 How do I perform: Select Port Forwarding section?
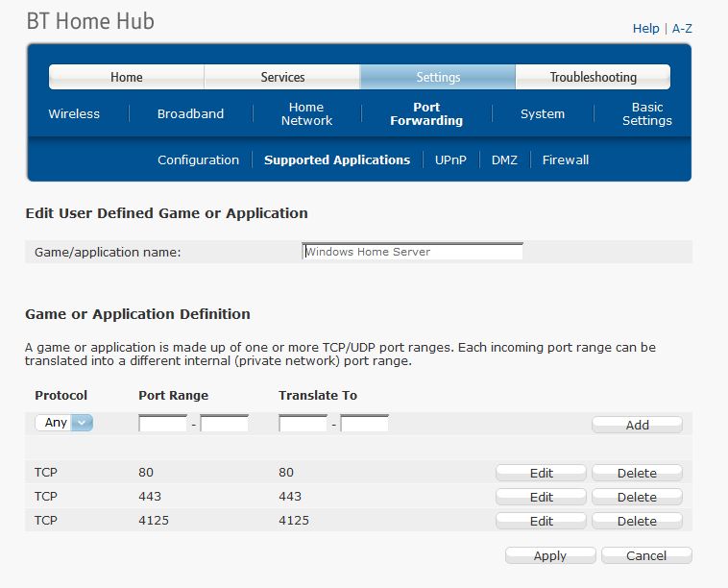tap(426, 113)
